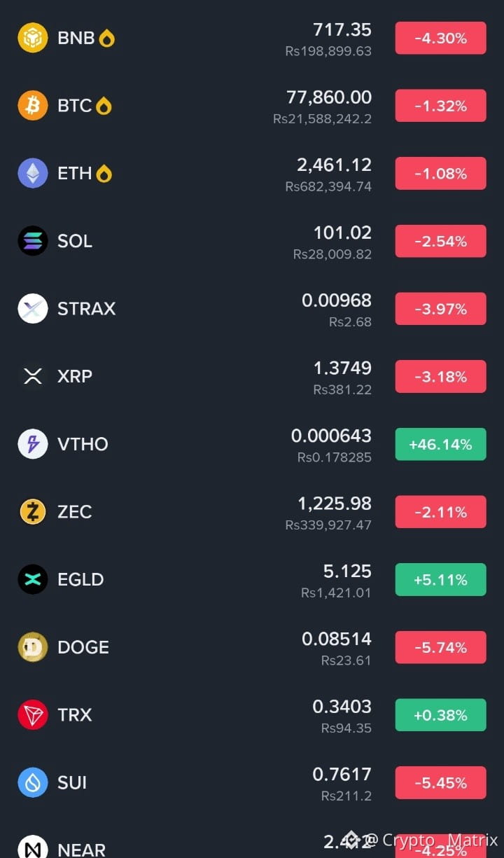The width and height of the screenshot is (504, 858).
Task: Tap the TRON TRX red icon
Action: (x=33, y=715)
